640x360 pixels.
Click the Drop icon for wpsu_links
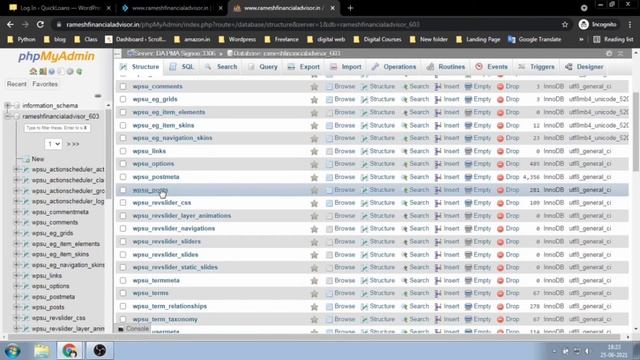tap(500, 151)
